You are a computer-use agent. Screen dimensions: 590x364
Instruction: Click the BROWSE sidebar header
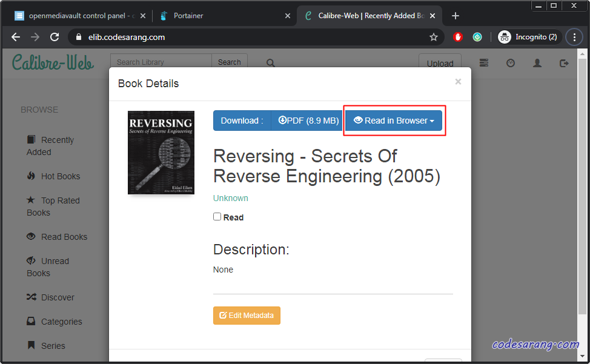pyautogui.click(x=39, y=110)
